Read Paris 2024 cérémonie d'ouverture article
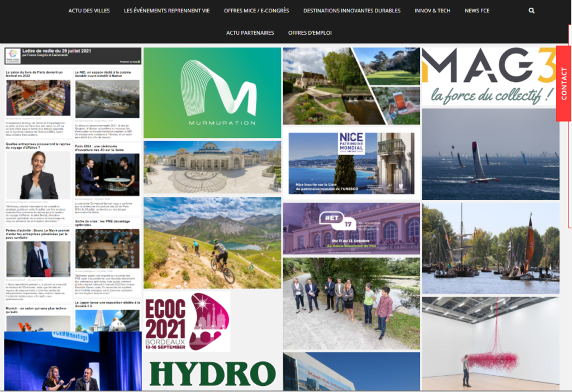Screen dimensions: 572x392 click(x=99, y=148)
